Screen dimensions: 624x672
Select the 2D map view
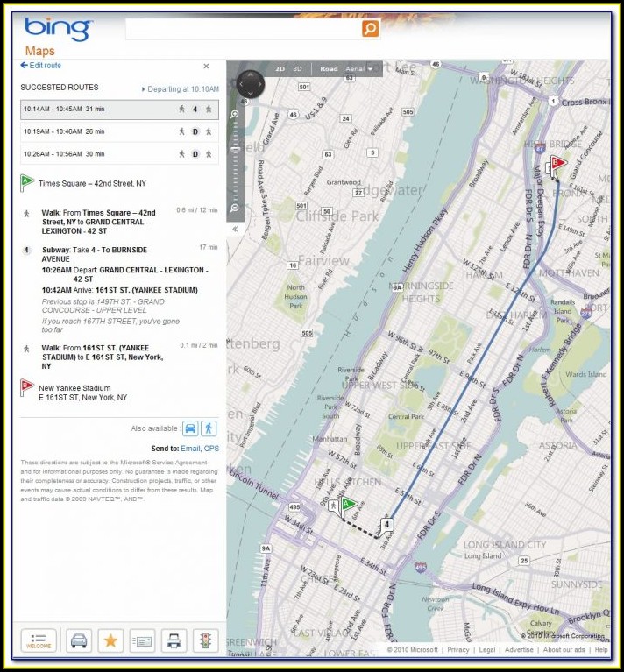click(x=280, y=68)
